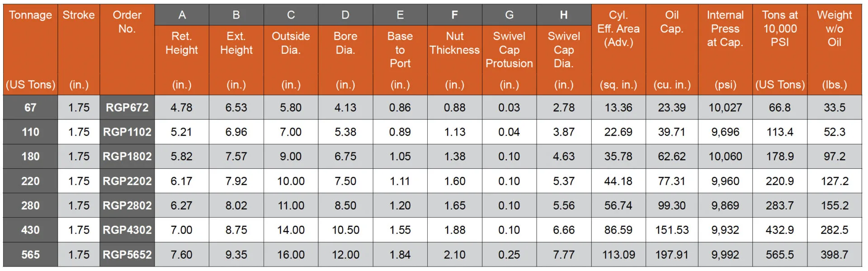
Task: Select internal pressure value 10,060
Action: [x=725, y=157]
